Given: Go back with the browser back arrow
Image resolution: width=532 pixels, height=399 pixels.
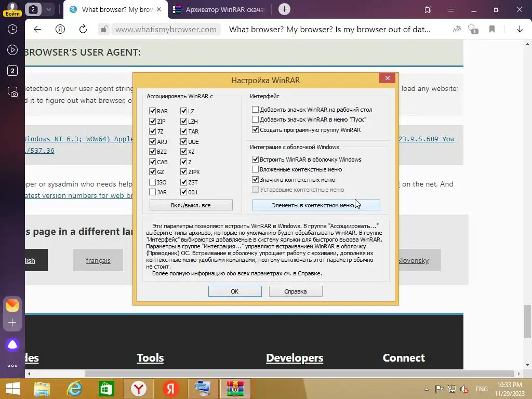Looking at the screenshot, I should tap(37, 30).
